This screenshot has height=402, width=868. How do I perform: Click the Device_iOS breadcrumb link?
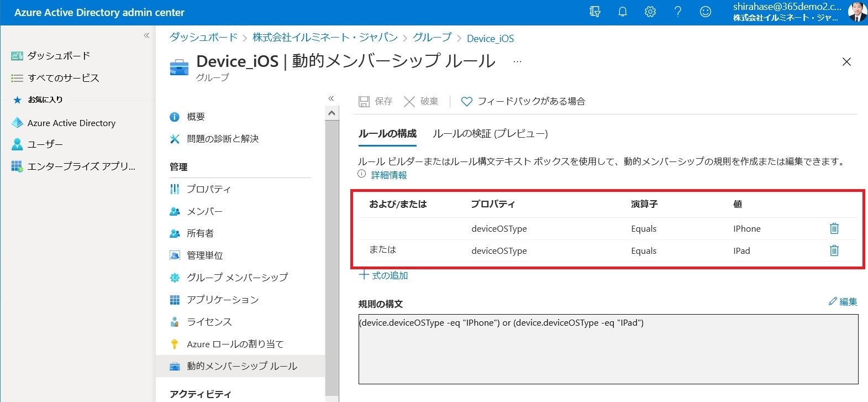pos(490,38)
